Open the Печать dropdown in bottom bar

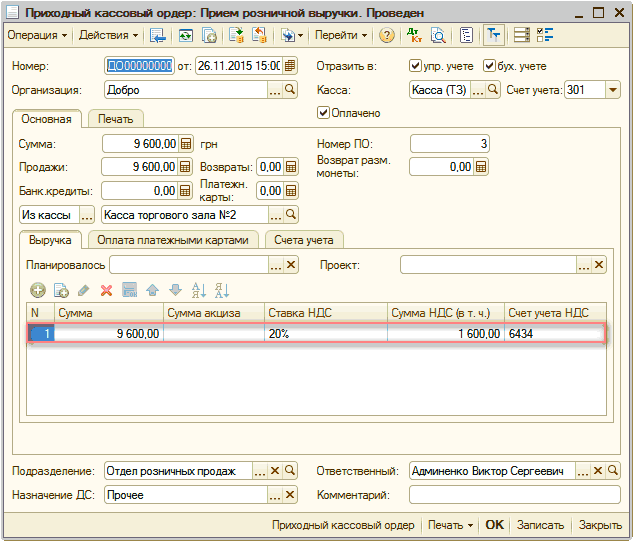coord(450,525)
